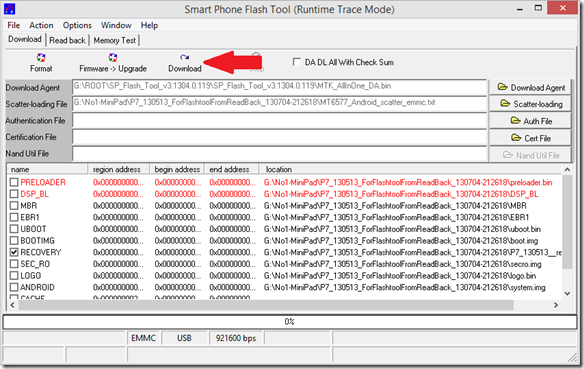Viewport: 584px width, 369px height.
Task: Check the LOGO partition checkbox
Action: pos(14,276)
